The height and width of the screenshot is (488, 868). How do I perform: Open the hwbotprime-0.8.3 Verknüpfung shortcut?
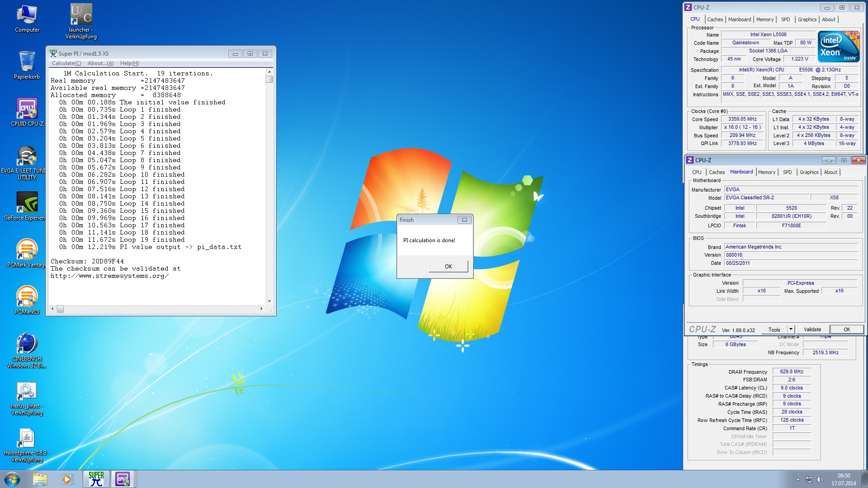(x=27, y=446)
